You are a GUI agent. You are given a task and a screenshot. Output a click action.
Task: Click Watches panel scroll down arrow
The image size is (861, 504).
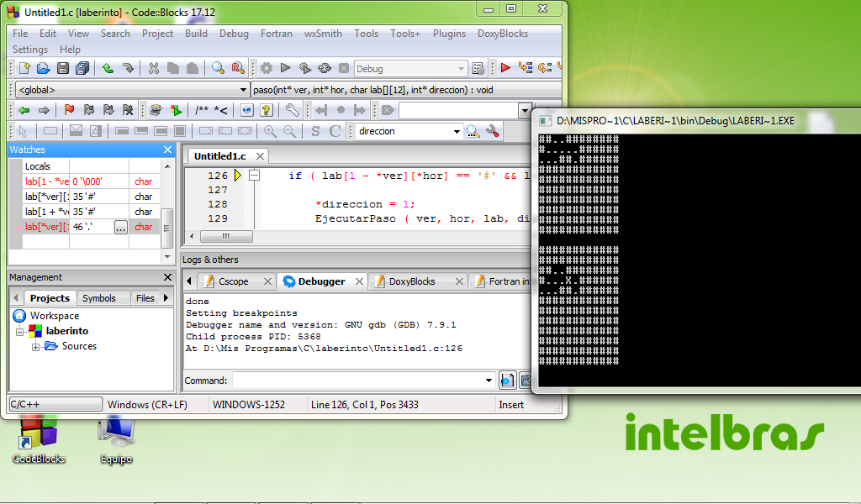[x=167, y=256]
